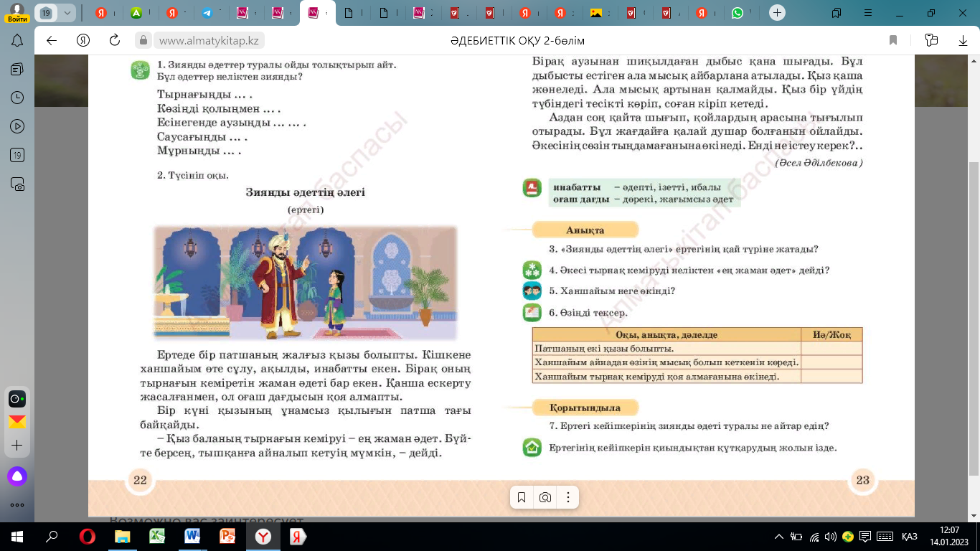Open the notifications bell in the sidebar
Viewport: 980px width, 551px height.
(x=17, y=40)
